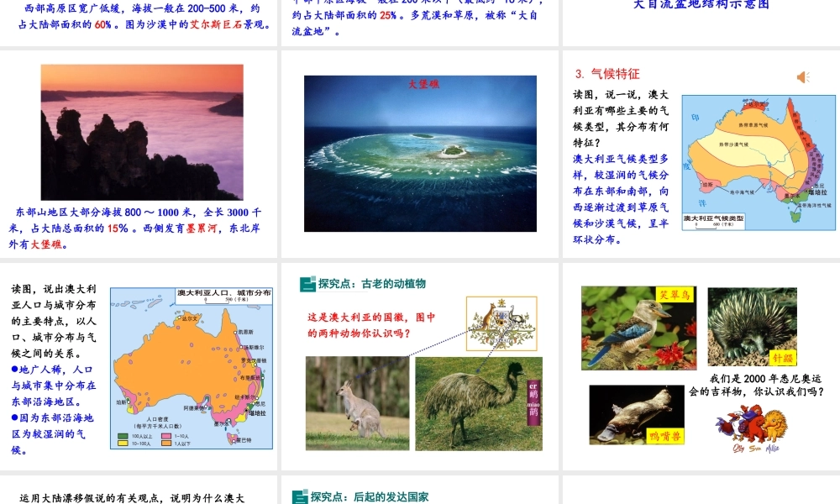Click the title 大自流盆地结构示意图
840x504 pixels.
(x=701, y=5)
